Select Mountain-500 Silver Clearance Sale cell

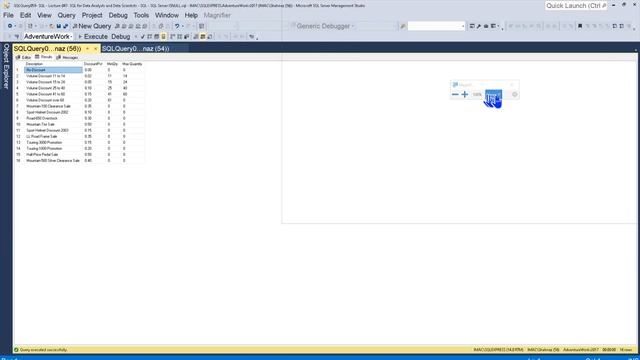click(x=53, y=161)
